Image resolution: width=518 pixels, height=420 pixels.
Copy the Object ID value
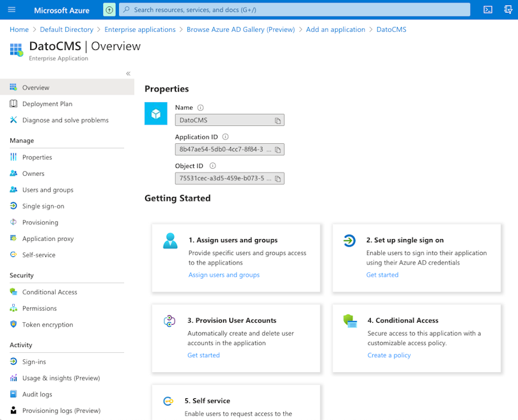[278, 178]
